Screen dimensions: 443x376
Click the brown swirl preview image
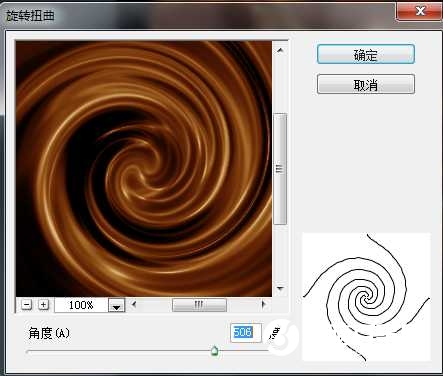pos(144,169)
